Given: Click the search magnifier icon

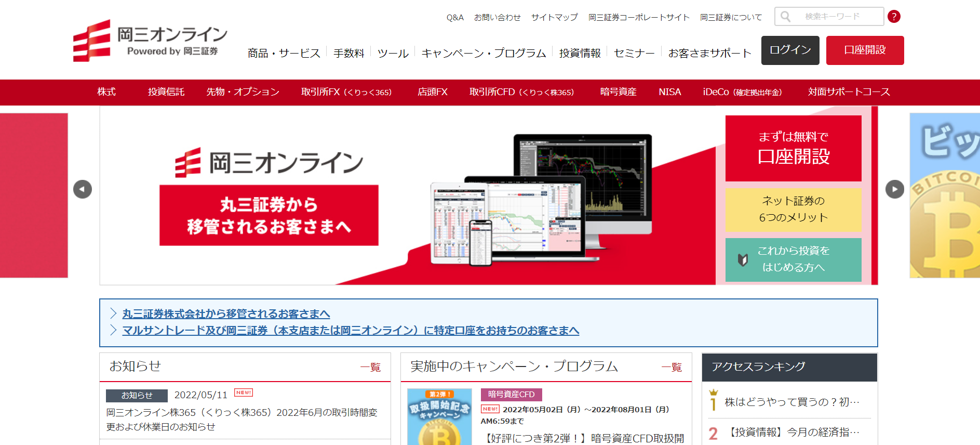Looking at the screenshot, I should [x=786, y=17].
